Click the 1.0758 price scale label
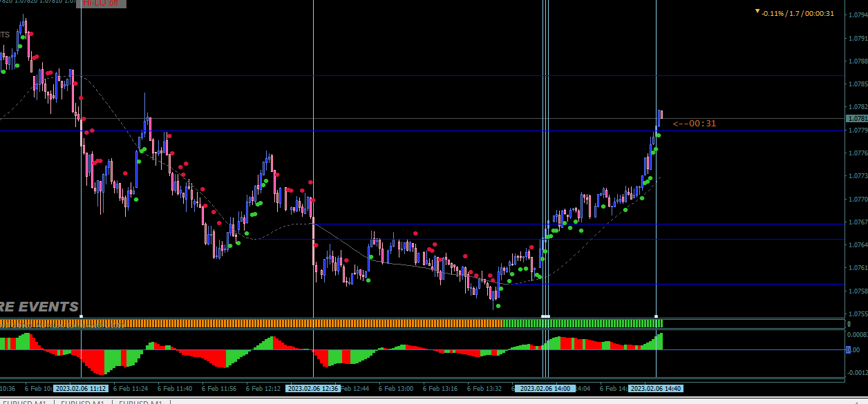 (858, 291)
